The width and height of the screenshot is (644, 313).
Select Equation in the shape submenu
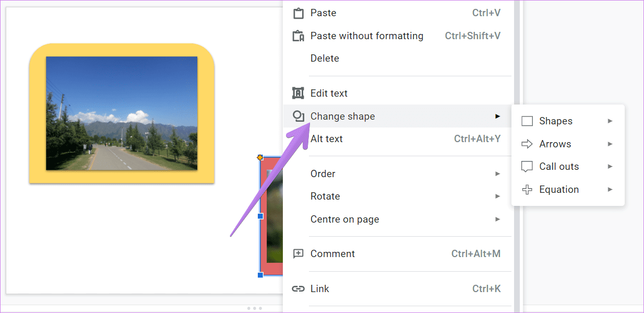[559, 189]
